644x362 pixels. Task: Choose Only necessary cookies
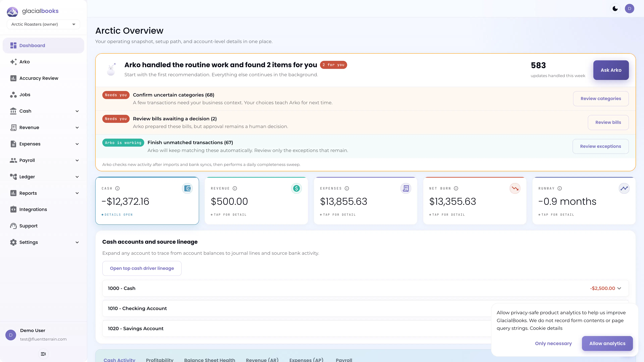pyautogui.click(x=553, y=344)
